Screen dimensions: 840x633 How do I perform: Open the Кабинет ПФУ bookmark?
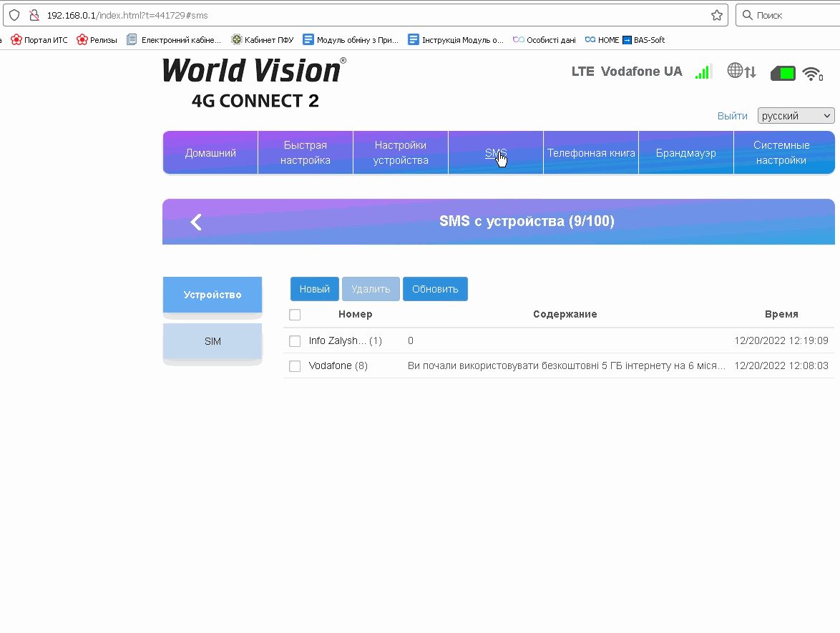[263, 39]
